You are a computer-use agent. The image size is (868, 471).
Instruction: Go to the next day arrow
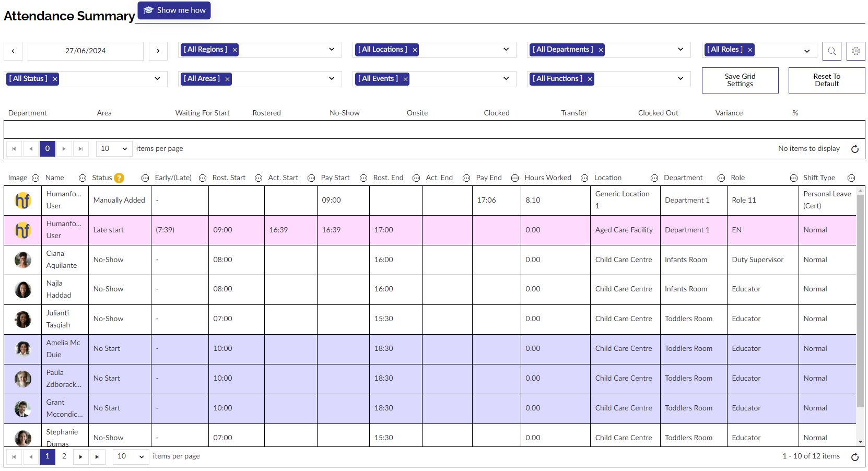[158, 51]
